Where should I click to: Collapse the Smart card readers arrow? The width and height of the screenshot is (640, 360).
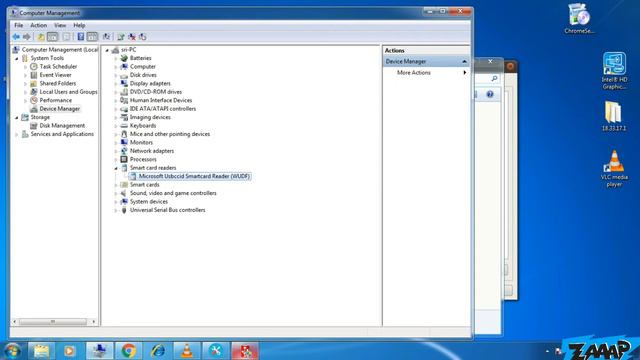pyautogui.click(x=116, y=168)
